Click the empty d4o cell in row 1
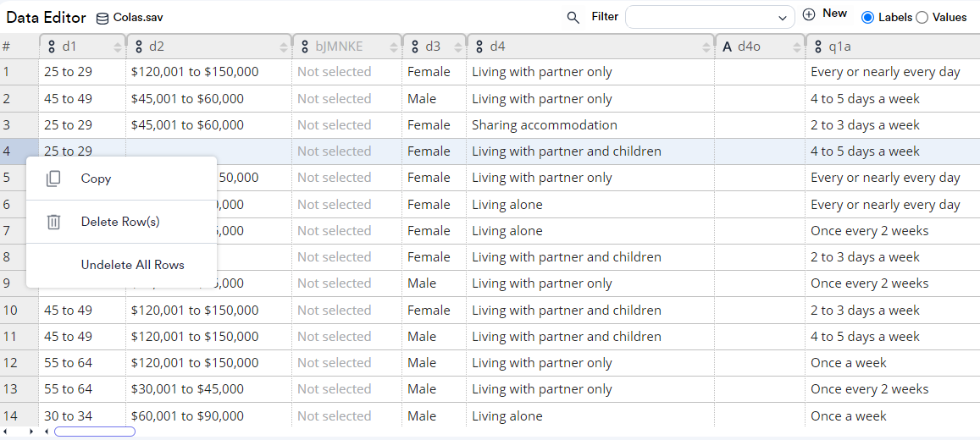The image size is (980, 440). click(760, 72)
